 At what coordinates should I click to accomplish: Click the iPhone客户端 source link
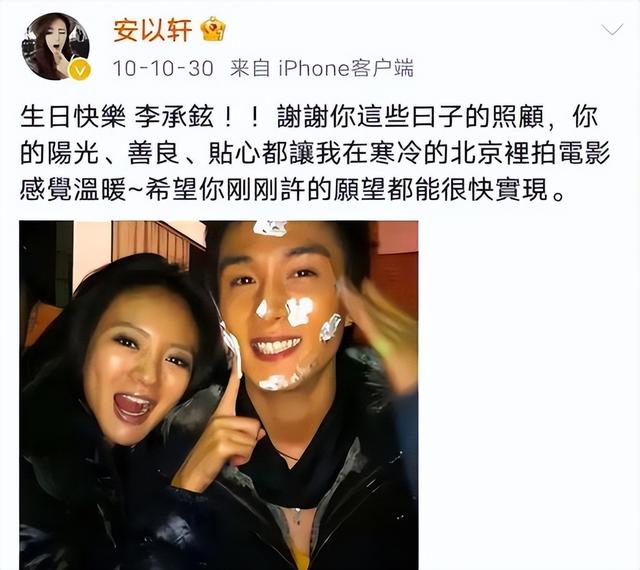point(346,68)
